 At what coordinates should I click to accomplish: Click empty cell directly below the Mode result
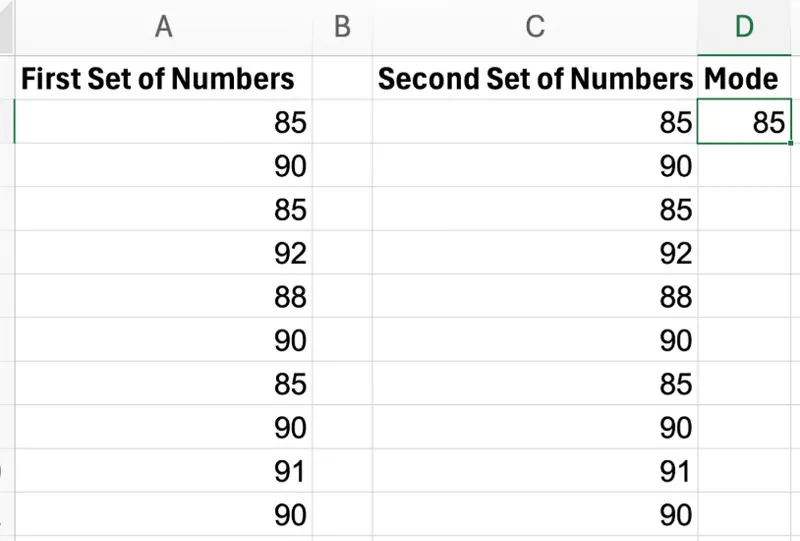pos(745,166)
